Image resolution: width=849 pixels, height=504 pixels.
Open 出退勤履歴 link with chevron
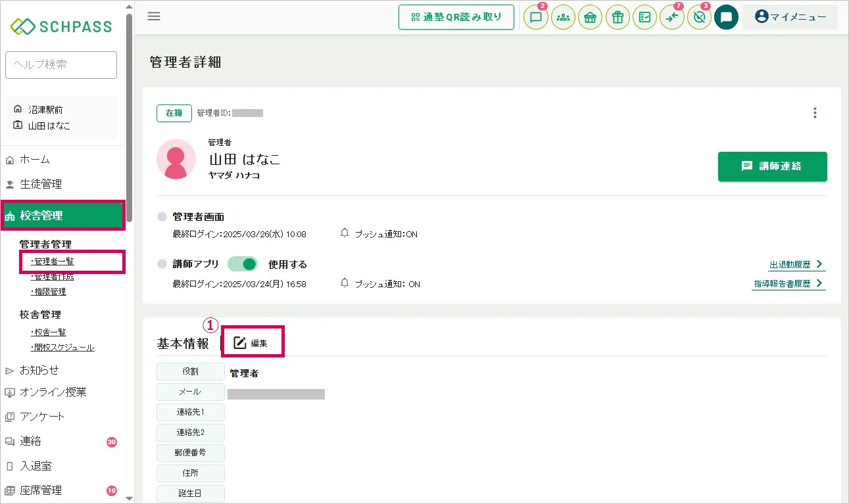click(x=796, y=264)
